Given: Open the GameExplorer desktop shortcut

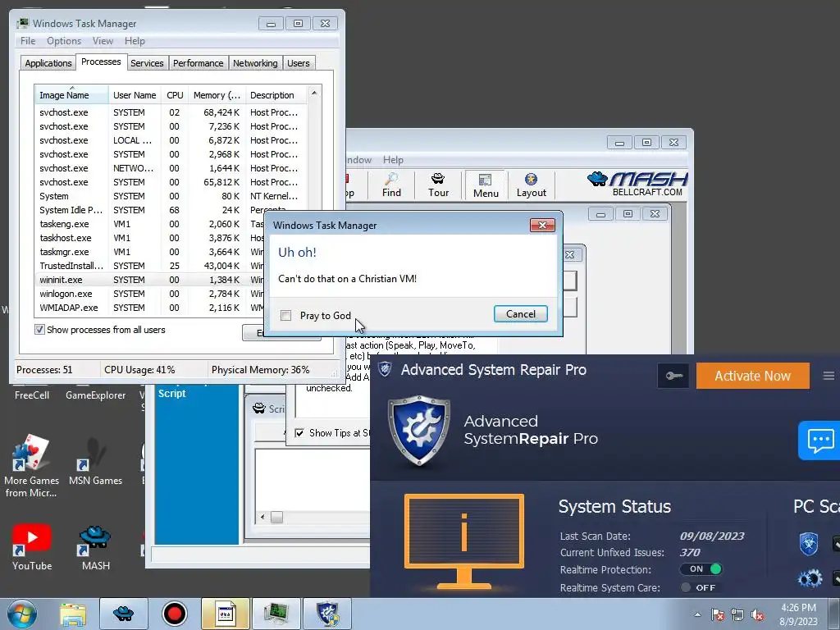Looking at the screenshot, I should point(95,395).
